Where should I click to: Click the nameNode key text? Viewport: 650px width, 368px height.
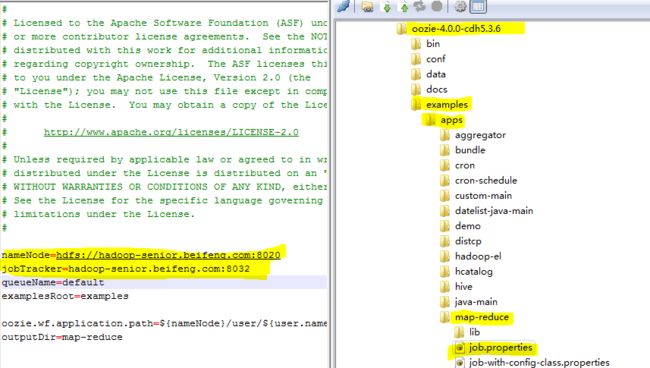pyautogui.click(x=26, y=255)
